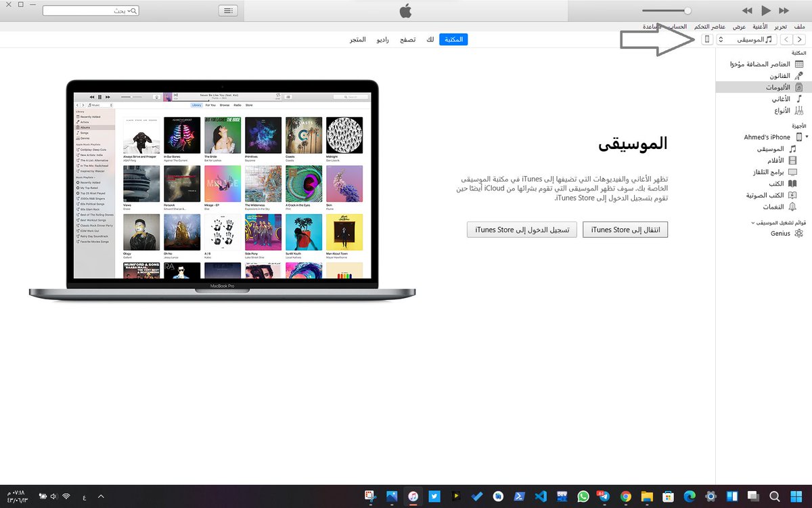This screenshot has width=812, height=508.
Task: Open WhatsApp from the taskbar
Action: (583, 496)
